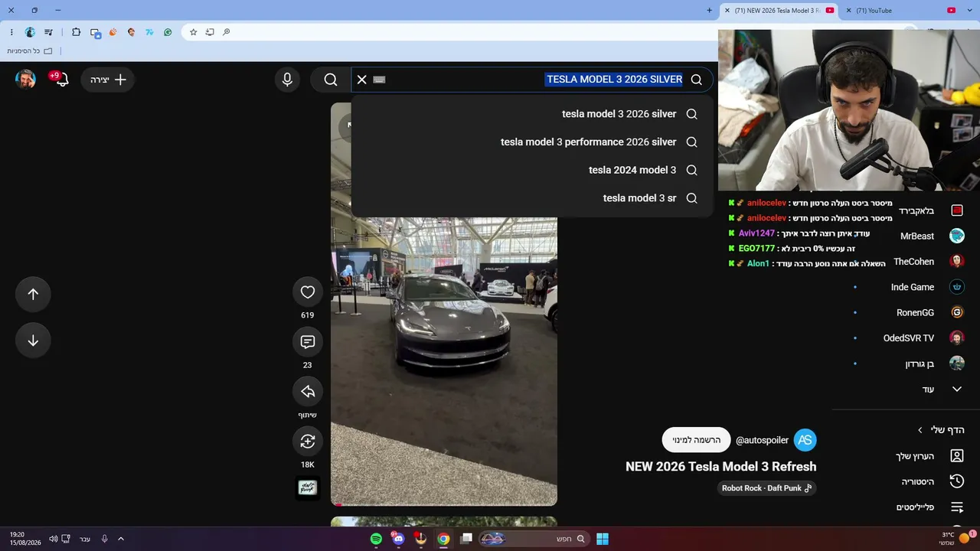Open Chrome profile avatar
Viewport: 980px width, 551px height.
30,32
